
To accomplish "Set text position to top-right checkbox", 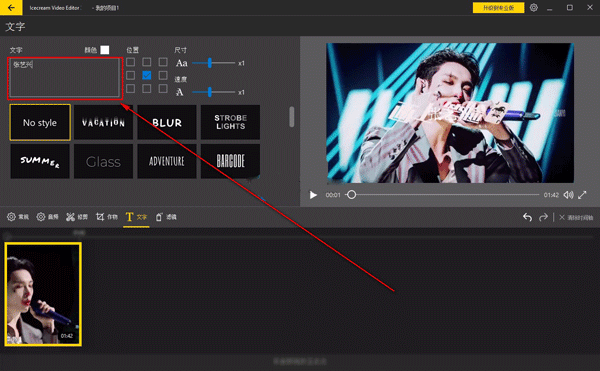I will 163,62.
